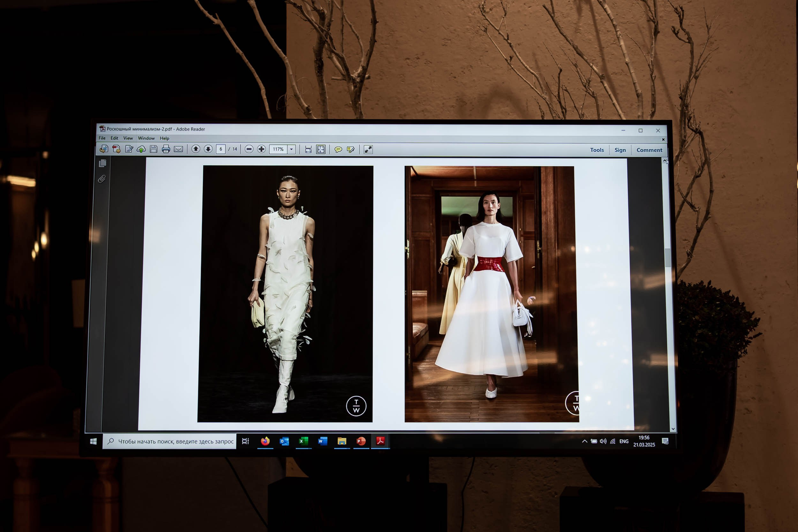Toggle fit to window width scrolling
798x532 pixels.
308,150
